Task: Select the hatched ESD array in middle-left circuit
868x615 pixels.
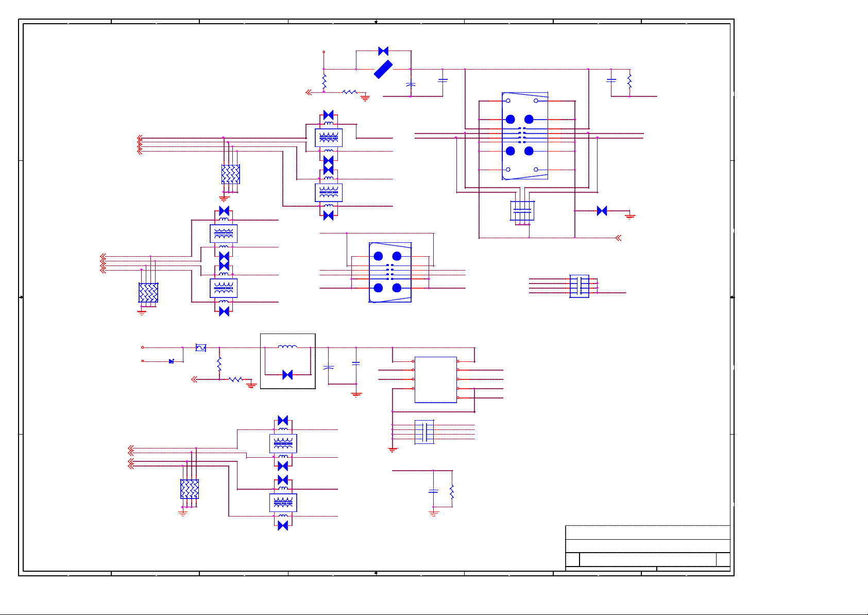Action: [x=148, y=293]
